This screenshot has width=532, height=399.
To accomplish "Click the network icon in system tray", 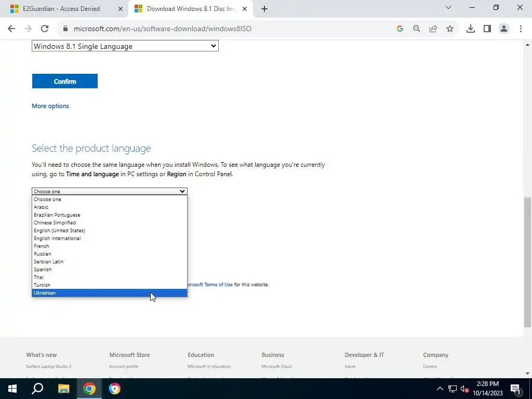I will 453,389.
